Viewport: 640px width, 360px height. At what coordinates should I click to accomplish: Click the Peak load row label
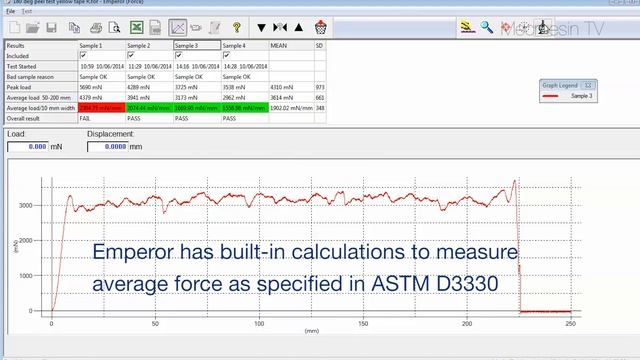pos(19,87)
